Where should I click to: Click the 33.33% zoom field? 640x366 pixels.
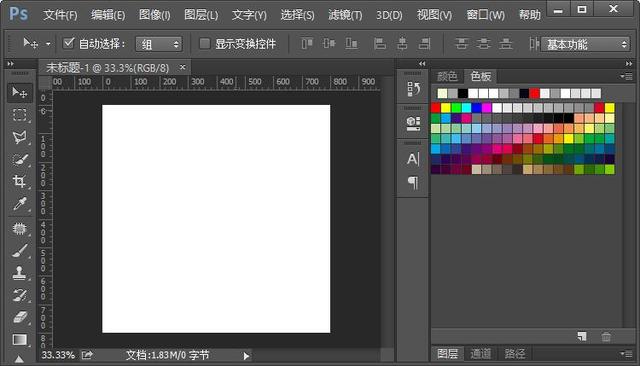[58, 355]
